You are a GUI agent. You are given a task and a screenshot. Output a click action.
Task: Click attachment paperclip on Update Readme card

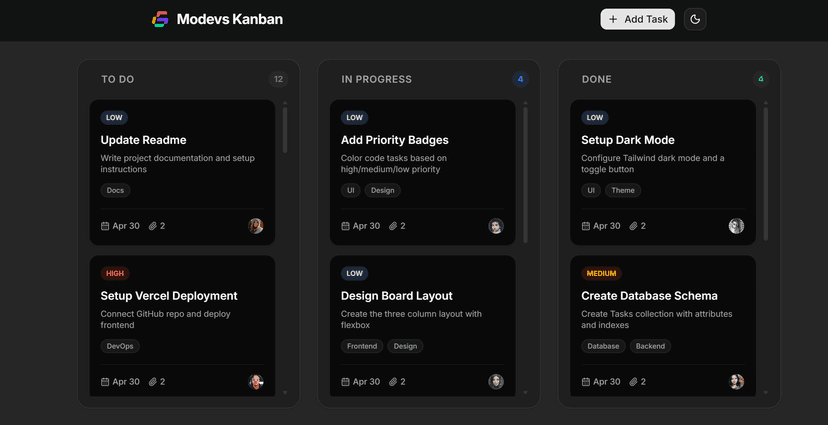pos(153,226)
